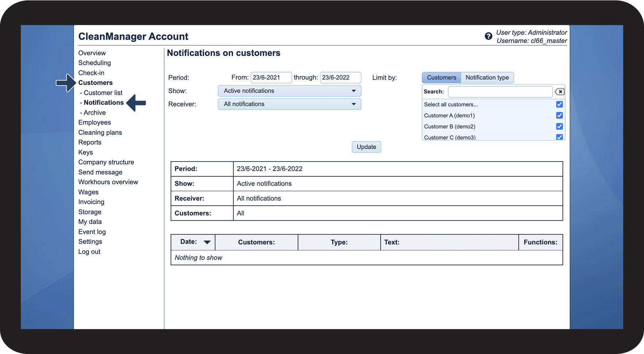Image resolution: width=644 pixels, height=354 pixels.
Task: Toggle Select all customers checkbox
Action: tap(559, 105)
